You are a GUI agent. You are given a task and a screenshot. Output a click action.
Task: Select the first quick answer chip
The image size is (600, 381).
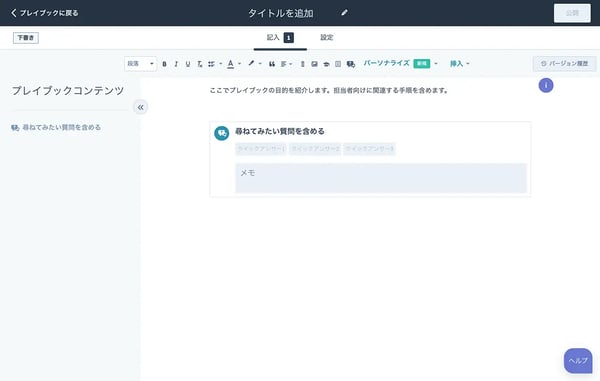click(x=261, y=149)
